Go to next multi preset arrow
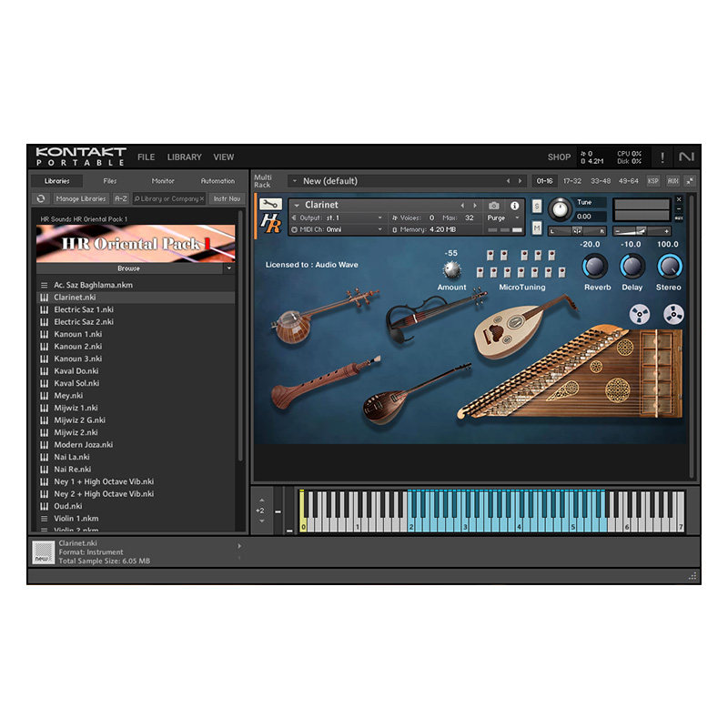The height and width of the screenshot is (728, 728). click(x=520, y=181)
